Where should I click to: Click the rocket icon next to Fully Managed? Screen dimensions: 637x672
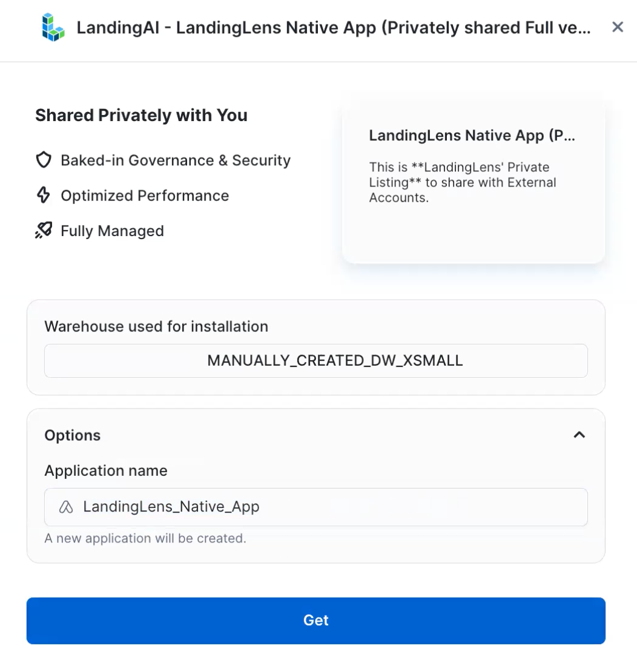coord(43,231)
